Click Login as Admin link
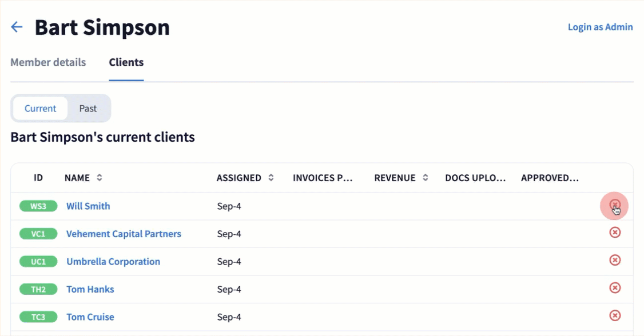 [600, 27]
